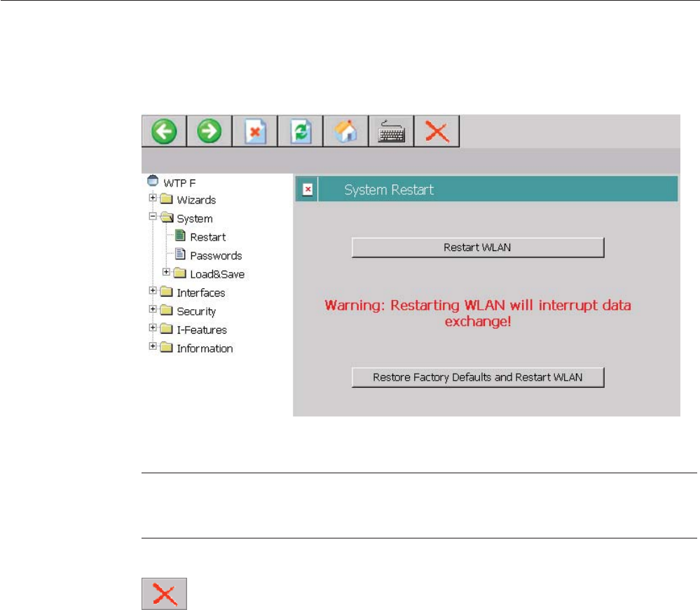Click the Refresh page icon
The image size is (700, 610).
click(x=301, y=131)
